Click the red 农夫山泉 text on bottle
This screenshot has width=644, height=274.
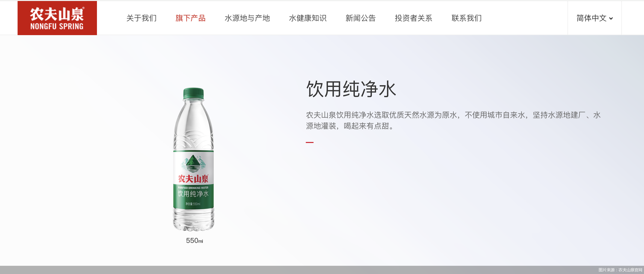click(x=193, y=179)
